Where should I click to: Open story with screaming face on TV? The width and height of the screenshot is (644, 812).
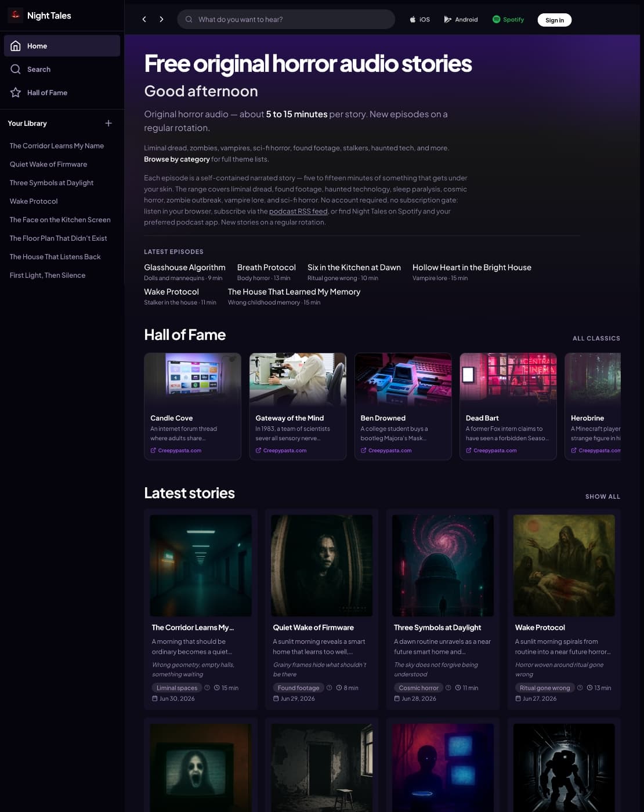pos(201,767)
